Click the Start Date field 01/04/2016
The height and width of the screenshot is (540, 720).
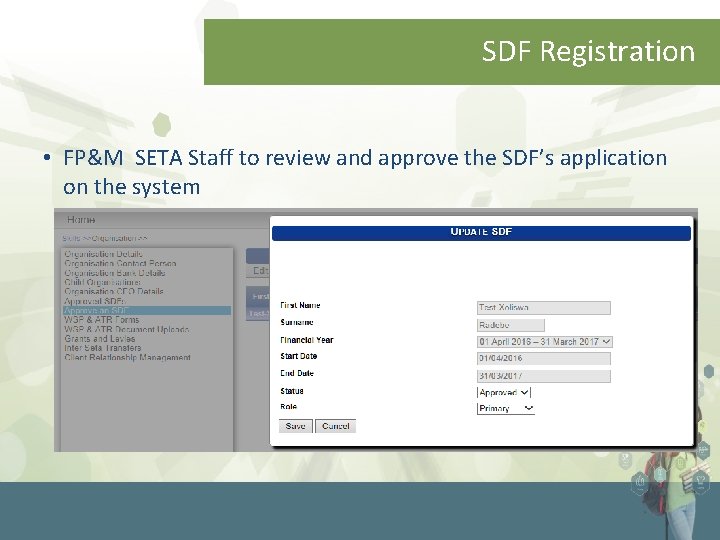coord(544,359)
